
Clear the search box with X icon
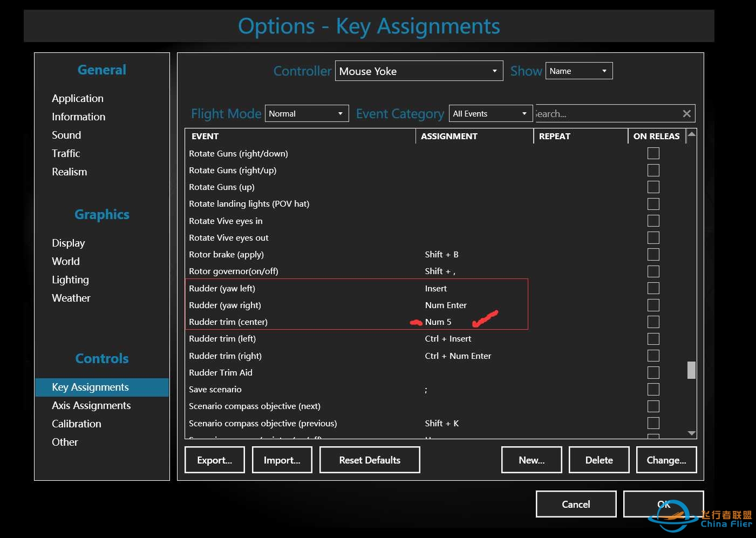coord(686,114)
